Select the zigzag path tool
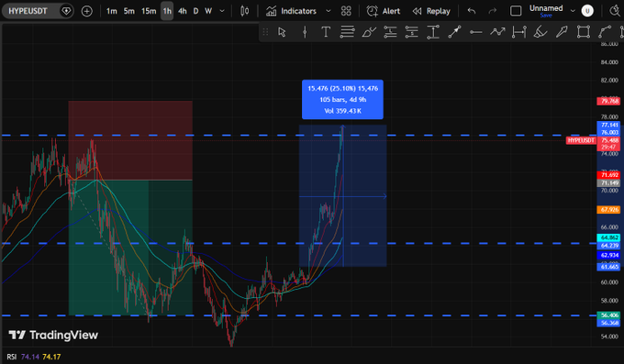Screen dimensions: 624x364 (x=497, y=32)
